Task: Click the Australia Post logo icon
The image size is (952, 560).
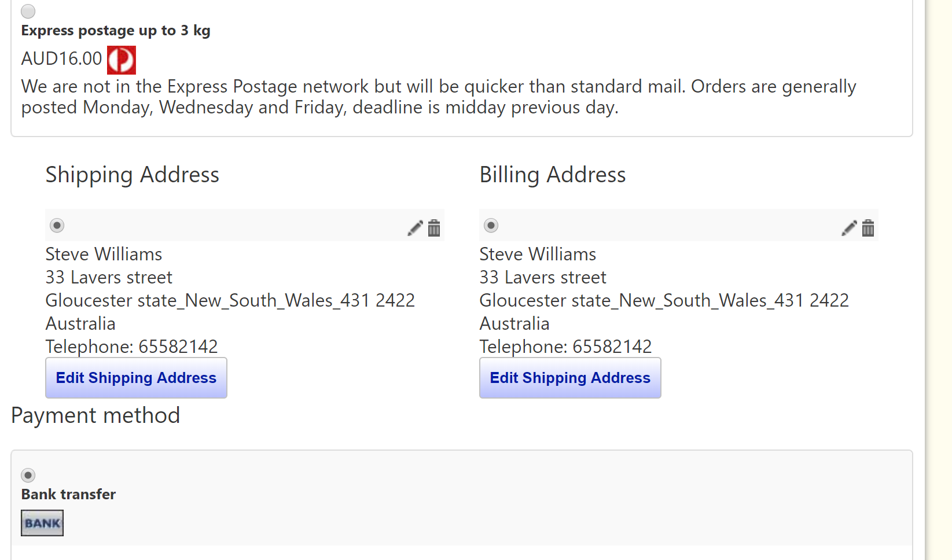Action: click(x=122, y=60)
